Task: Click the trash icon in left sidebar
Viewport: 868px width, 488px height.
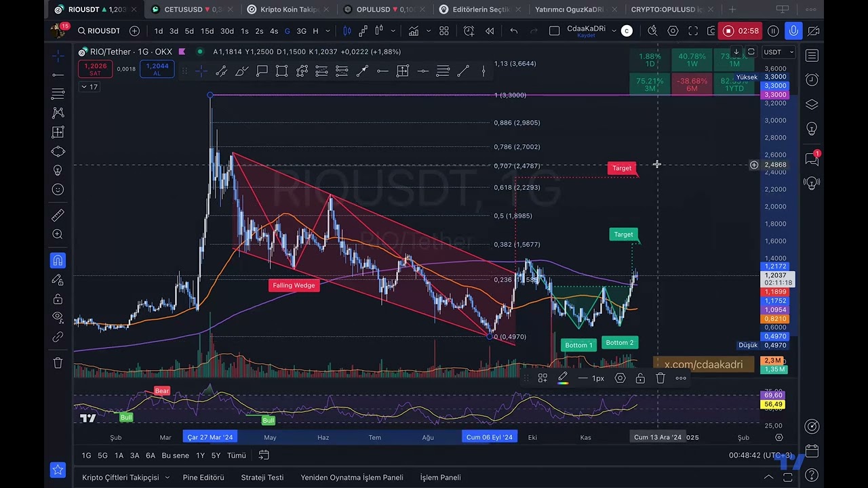Action: click(x=58, y=363)
